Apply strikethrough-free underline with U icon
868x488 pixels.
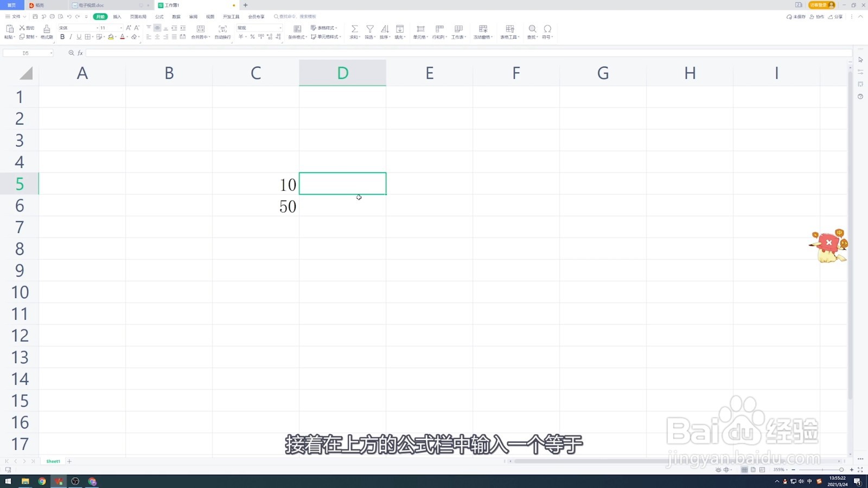pyautogui.click(x=79, y=37)
